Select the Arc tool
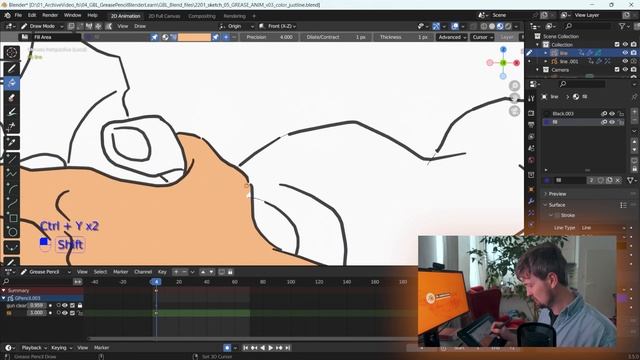The image size is (640, 360). tap(11, 188)
